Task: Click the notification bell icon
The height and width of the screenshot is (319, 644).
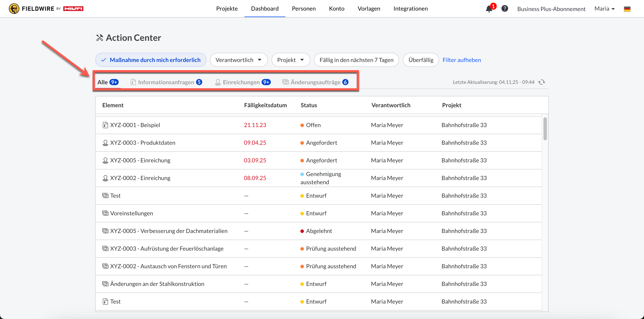Action: (x=489, y=9)
